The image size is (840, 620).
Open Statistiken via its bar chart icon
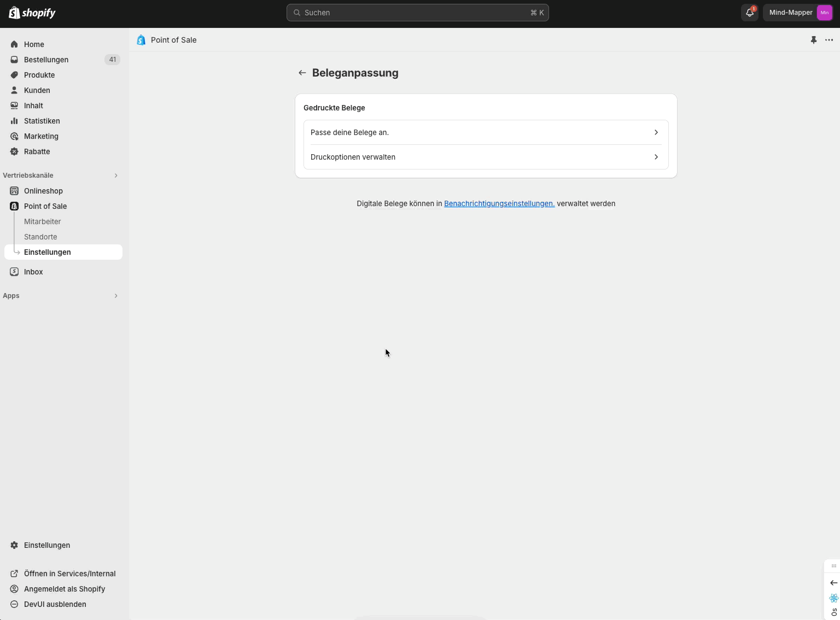point(14,121)
